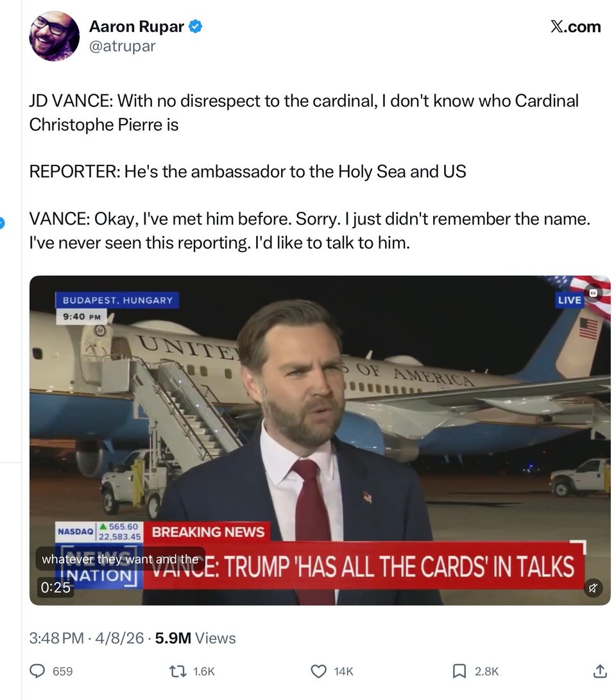
Task: Open the 3:48 PM timestamp link
Action: tap(56, 638)
